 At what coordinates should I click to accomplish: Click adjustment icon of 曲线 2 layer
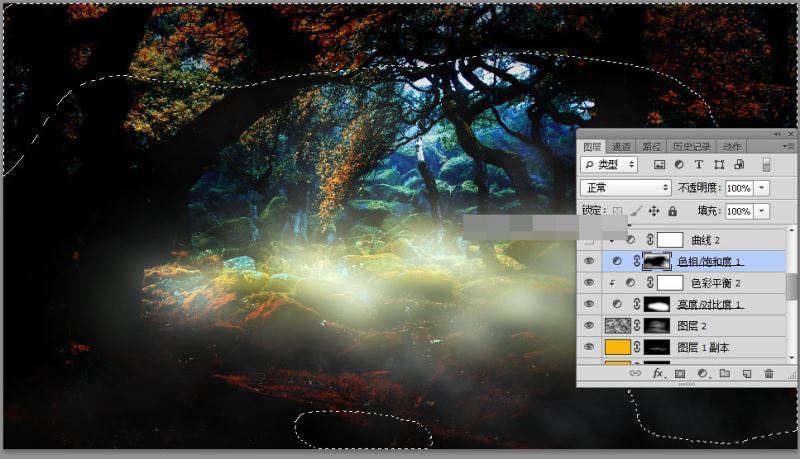click(x=631, y=240)
